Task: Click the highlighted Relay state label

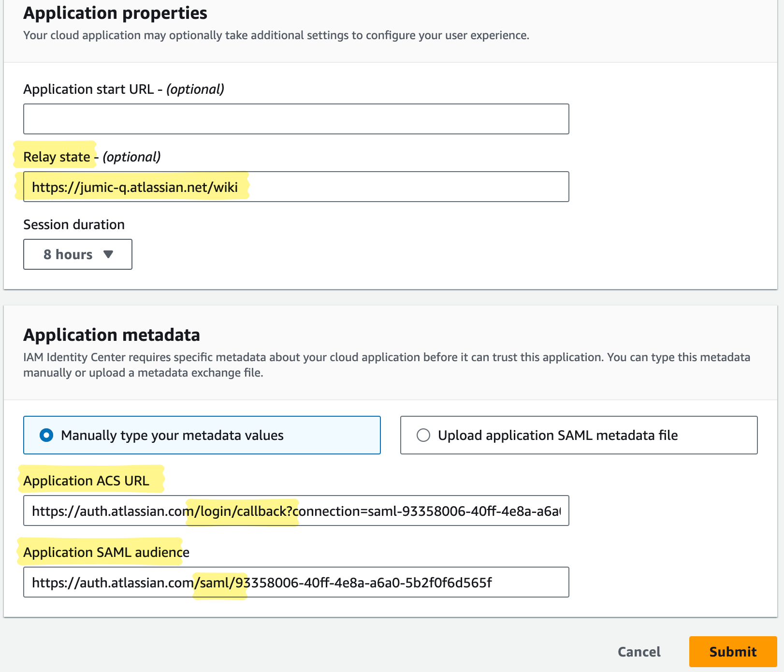Action: point(57,156)
